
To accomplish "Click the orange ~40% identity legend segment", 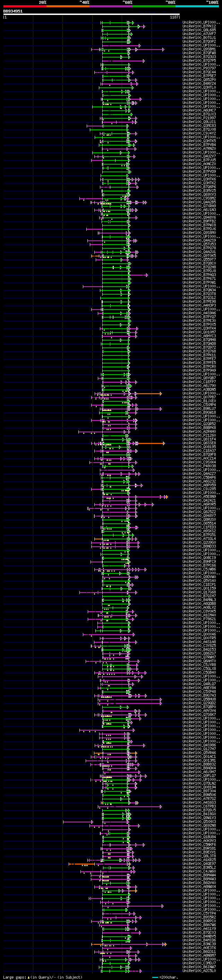I will click(68, 6).
